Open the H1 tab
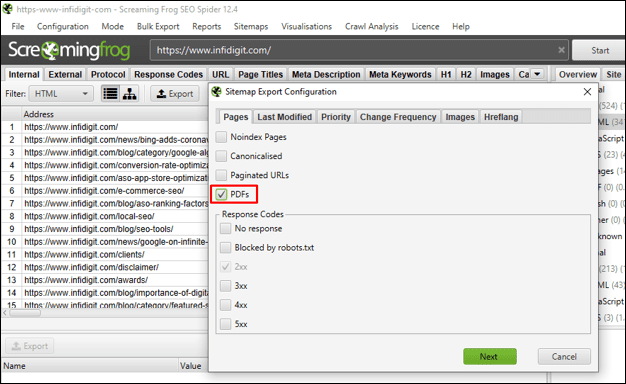This screenshot has height=384, width=626. pos(446,75)
